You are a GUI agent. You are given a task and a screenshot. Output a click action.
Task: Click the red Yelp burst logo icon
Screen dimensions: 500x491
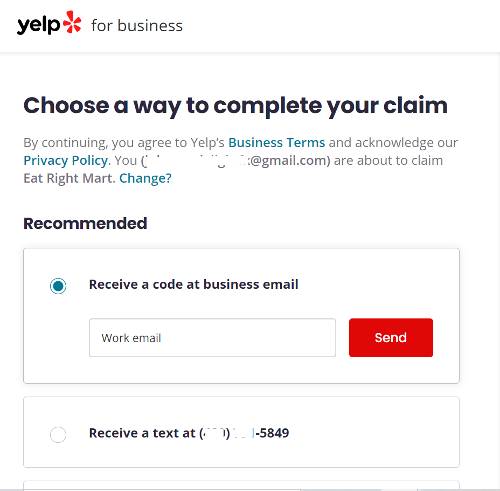coord(72,22)
